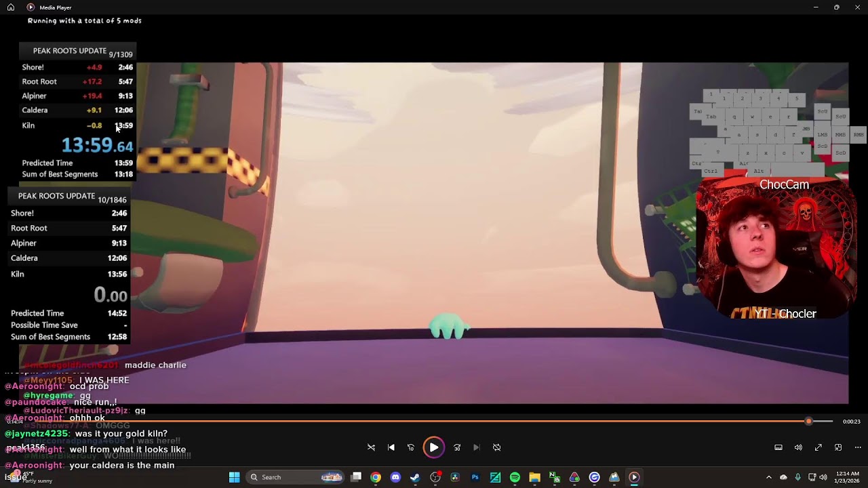This screenshot has height=488, width=868.
Task: Open DaVinci Resolve from taskbar
Action: 455,477
